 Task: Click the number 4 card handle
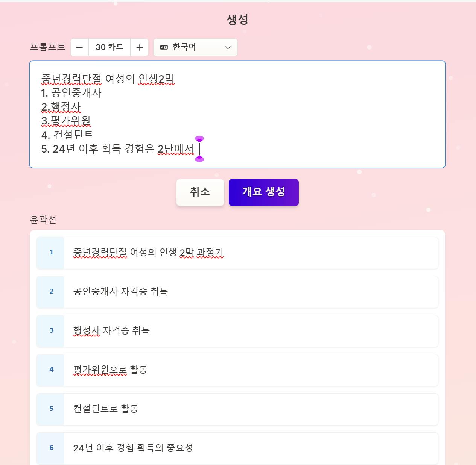[x=51, y=370]
